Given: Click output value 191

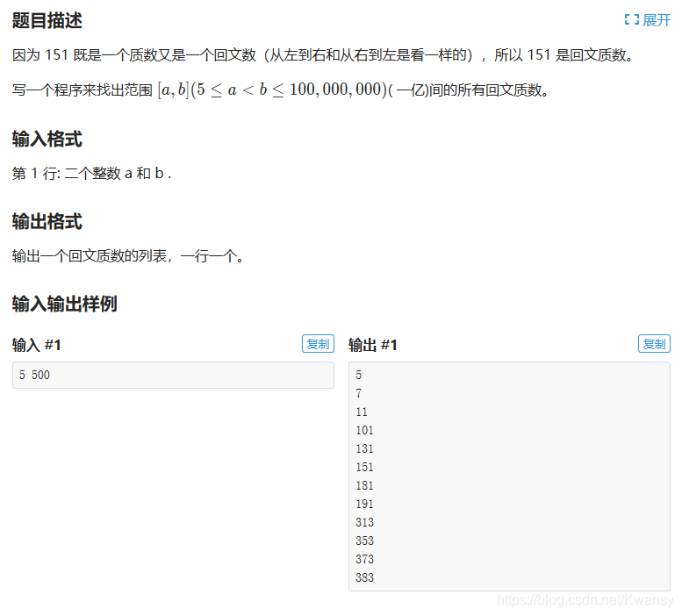Looking at the screenshot, I should (365, 505).
